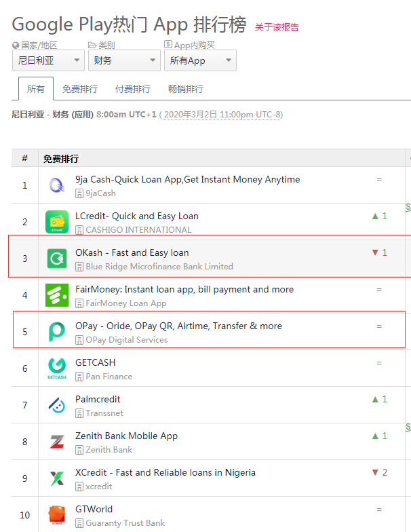Click the OPay green P icon
Image resolution: width=411 pixels, height=532 pixels.
tap(57, 332)
